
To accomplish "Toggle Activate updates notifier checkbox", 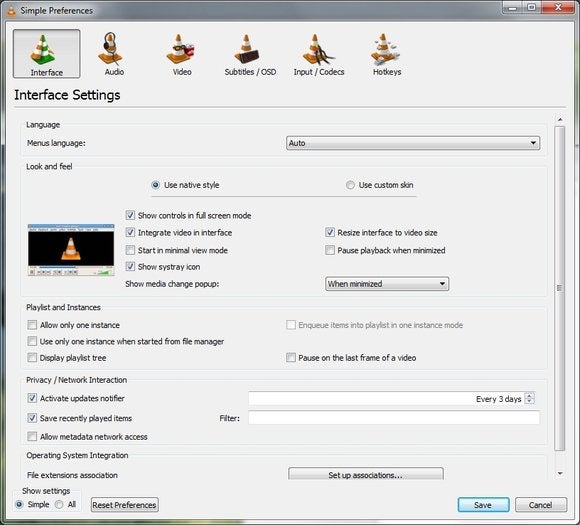I will click(x=32, y=398).
